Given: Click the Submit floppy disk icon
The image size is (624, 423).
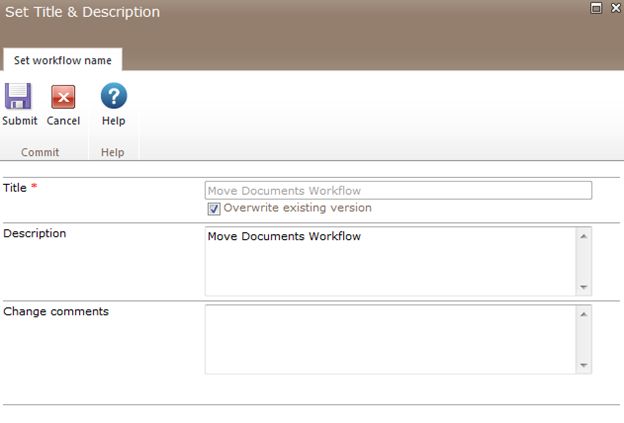Looking at the screenshot, I should [x=18, y=96].
